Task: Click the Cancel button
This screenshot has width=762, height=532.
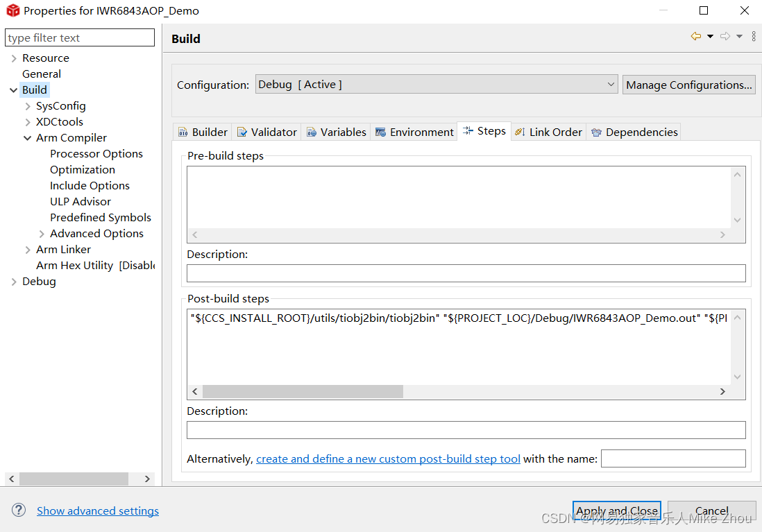Action: tap(711, 511)
